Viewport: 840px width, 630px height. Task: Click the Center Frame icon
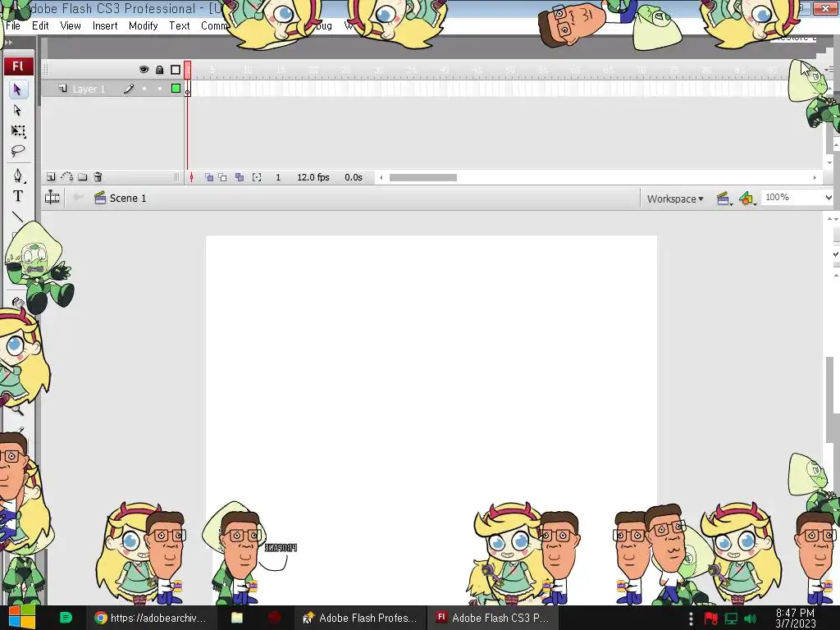[x=191, y=177]
